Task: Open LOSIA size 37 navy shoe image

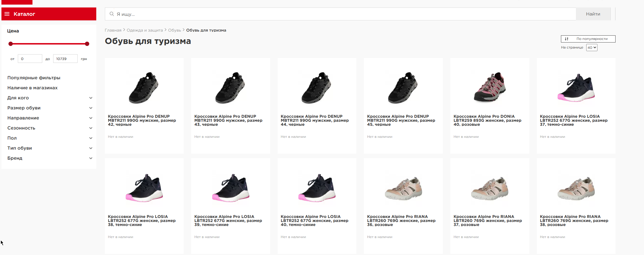Action: [x=576, y=88]
